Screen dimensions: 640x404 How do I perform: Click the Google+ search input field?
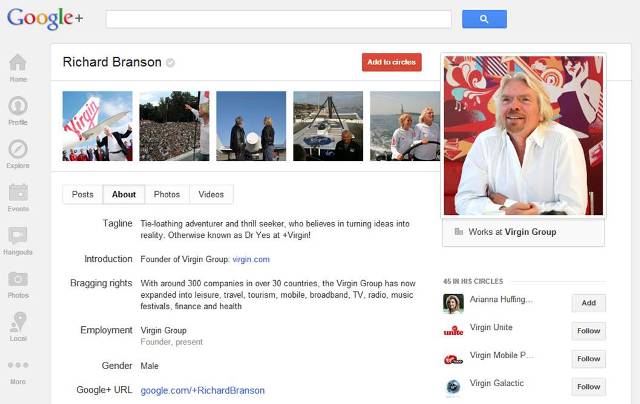tap(279, 19)
